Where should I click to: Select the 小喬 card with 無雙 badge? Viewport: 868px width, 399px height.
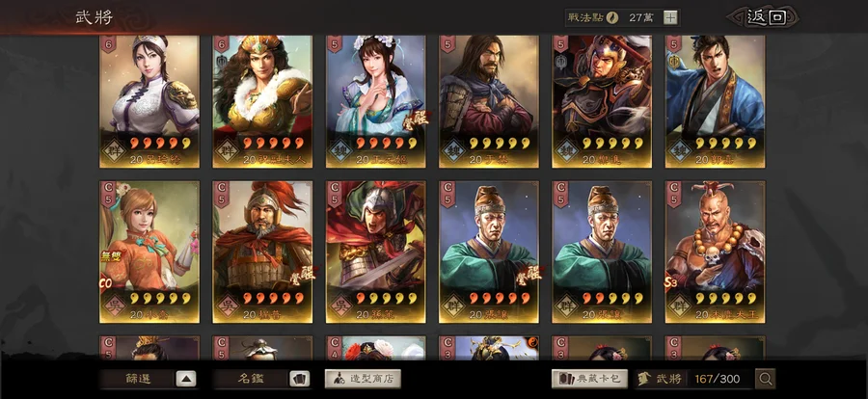[149, 252]
